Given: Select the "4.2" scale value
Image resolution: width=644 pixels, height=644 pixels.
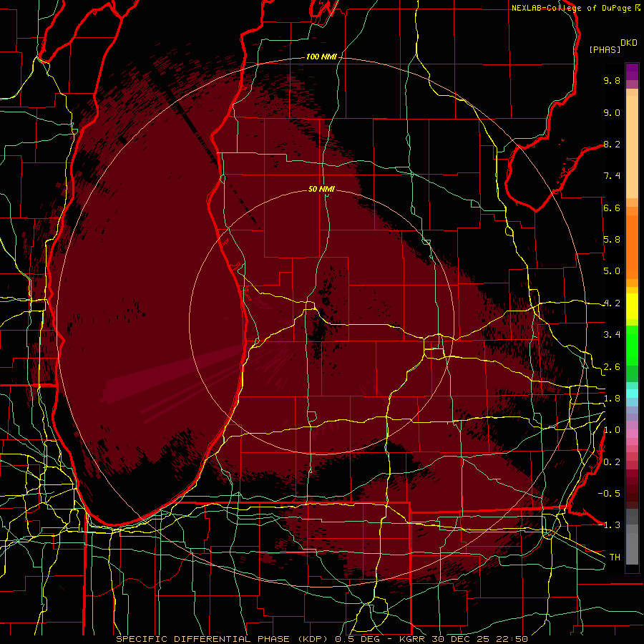Looking at the screenshot, I should click(612, 303).
